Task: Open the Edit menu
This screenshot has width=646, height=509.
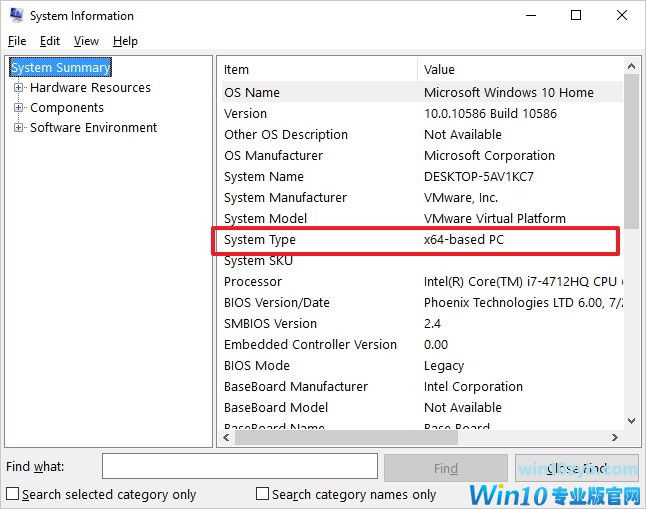Action: click(50, 41)
